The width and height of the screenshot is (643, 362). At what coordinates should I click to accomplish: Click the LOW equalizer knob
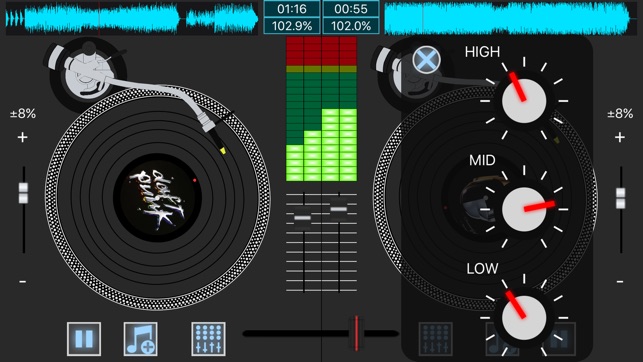(524, 317)
